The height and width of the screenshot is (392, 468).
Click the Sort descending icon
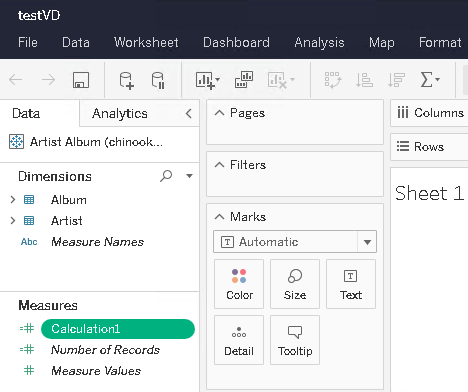click(x=396, y=80)
